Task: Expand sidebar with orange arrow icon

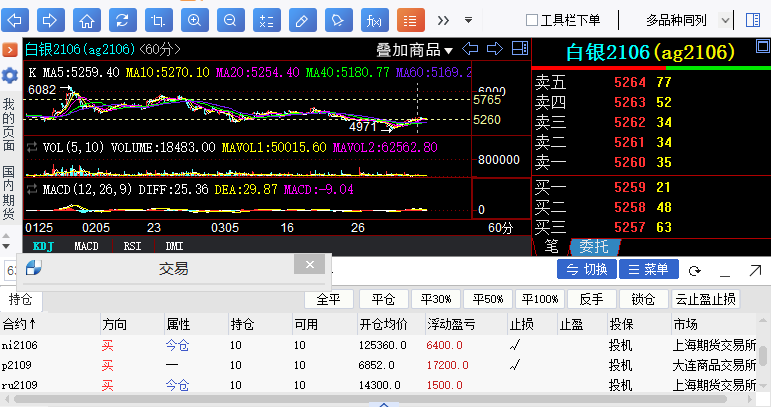Action: pyautogui.click(x=10, y=50)
